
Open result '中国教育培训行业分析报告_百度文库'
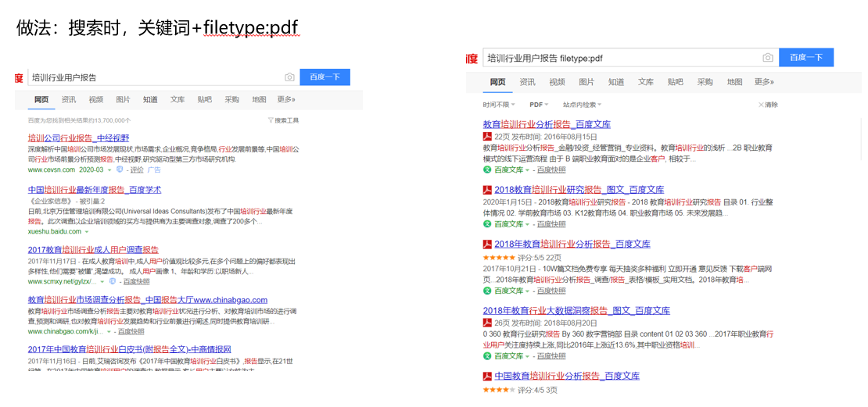click(567, 376)
